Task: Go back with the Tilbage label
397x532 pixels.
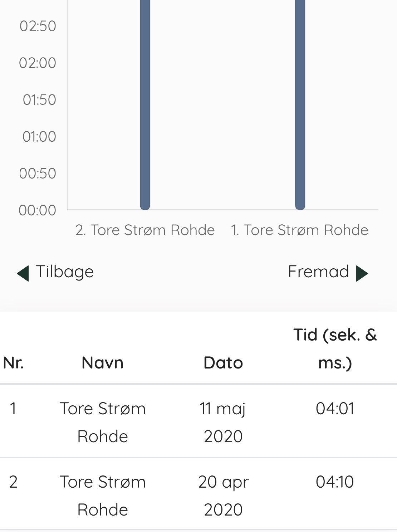Action: (x=65, y=272)
